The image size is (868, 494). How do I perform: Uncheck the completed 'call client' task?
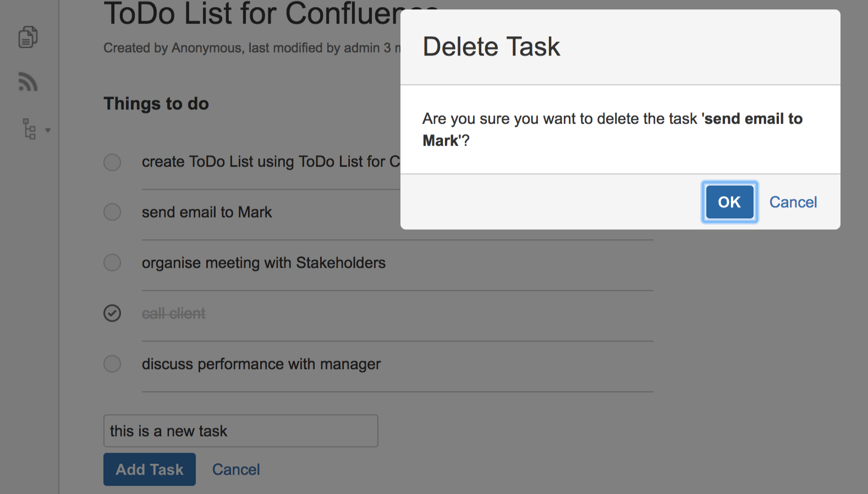tap(112, 313)
